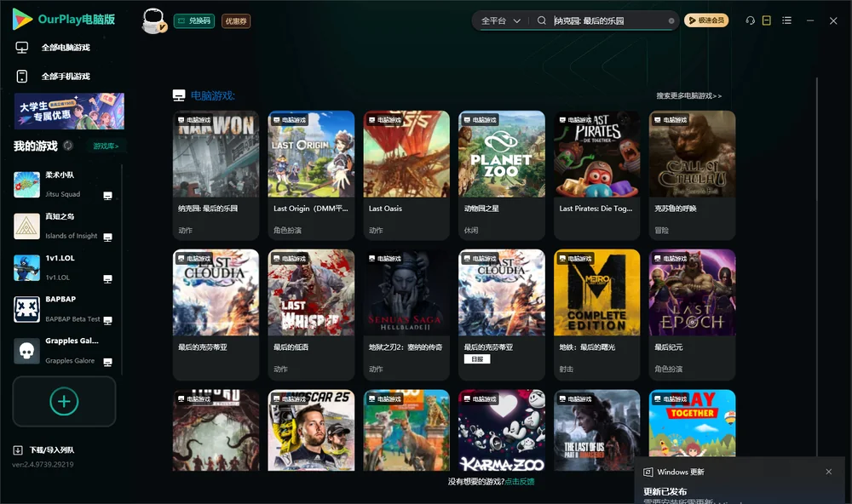The image size is (852, 504).
Task: Clear the search text with the x icon
Action: 671,21
